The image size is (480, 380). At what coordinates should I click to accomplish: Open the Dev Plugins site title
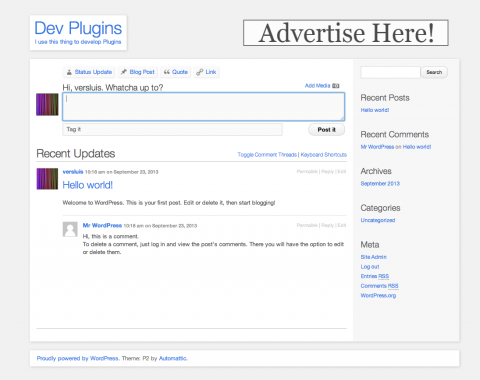coord(78,28)
